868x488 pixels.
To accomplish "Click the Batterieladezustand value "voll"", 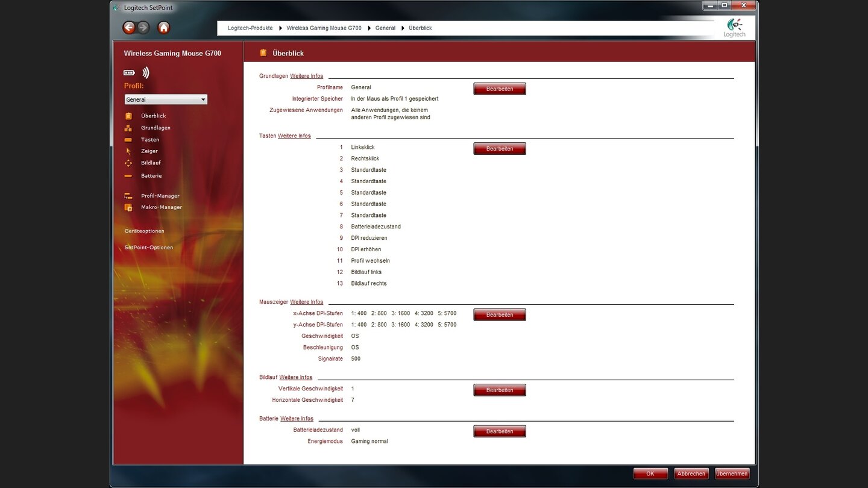I will point(356,430).
